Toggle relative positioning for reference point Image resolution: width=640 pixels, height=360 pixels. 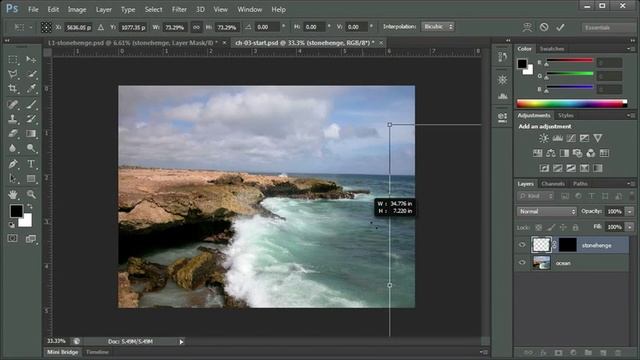(x=101, y=27)
